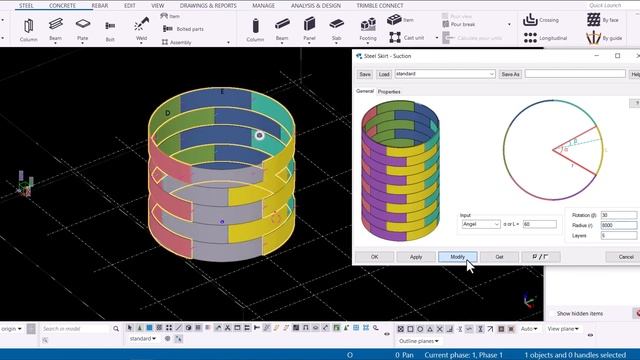This screenshot has height=360, width=640.
Task: Select the steel Column tool
Action: coord(28,30)
